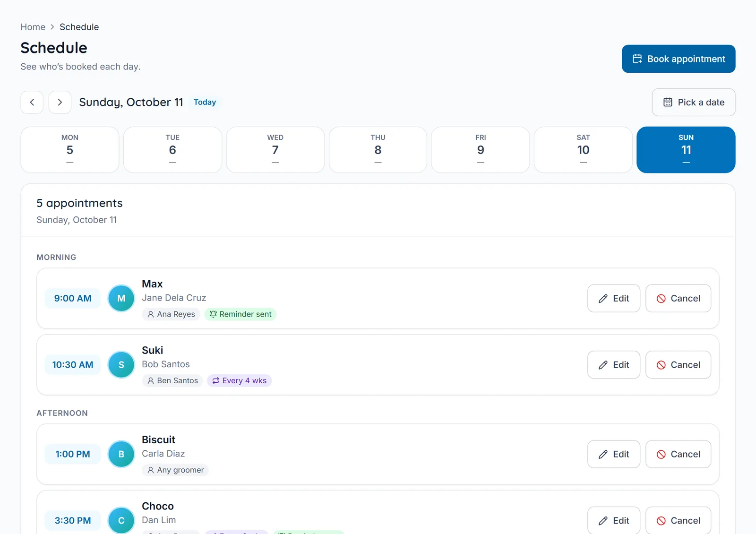This screenshot has width=756, height=534.
Task: Click the Schedule breadcrumb item
Action: click(79, 27)
